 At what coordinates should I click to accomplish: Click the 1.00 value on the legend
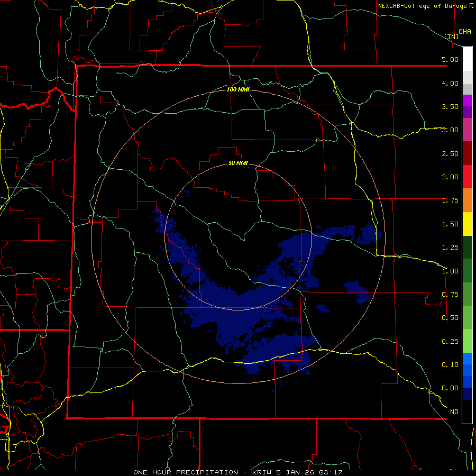pos(450,271)
